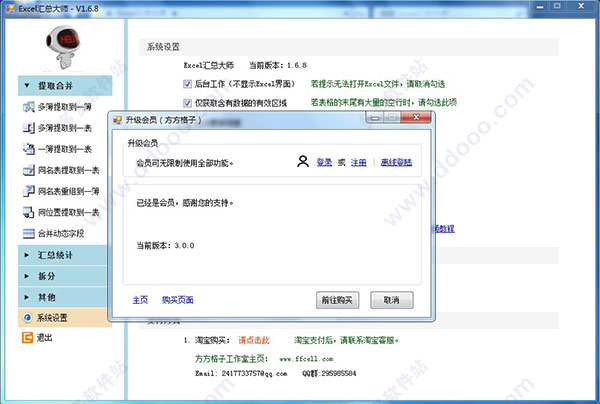Click the 同位置提取到一表 icon in sidebar

tap(29, 212)
